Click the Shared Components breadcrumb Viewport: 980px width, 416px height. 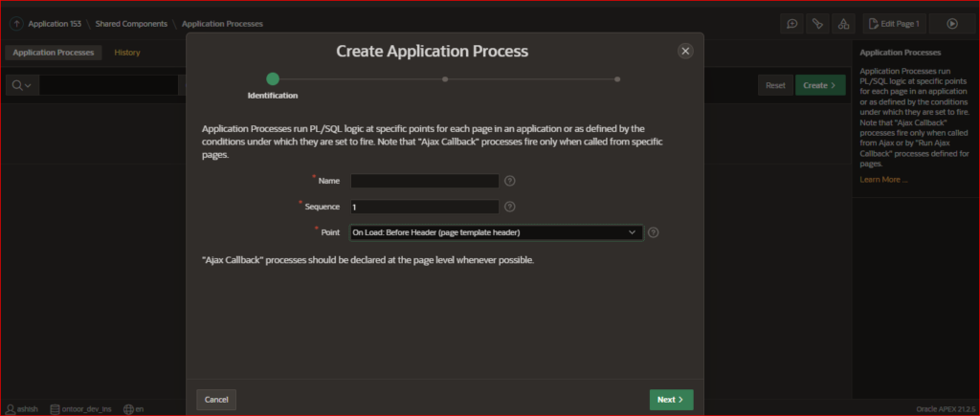click(x=130, y=23)
